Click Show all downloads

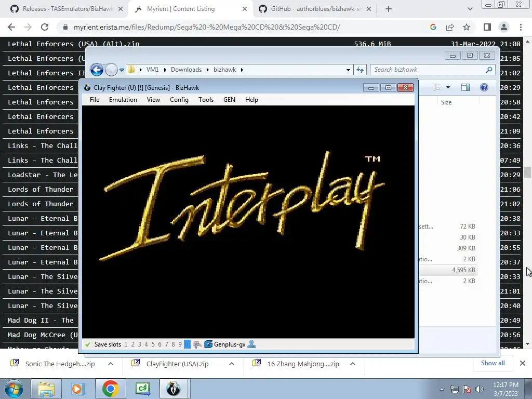pos(493,363)
